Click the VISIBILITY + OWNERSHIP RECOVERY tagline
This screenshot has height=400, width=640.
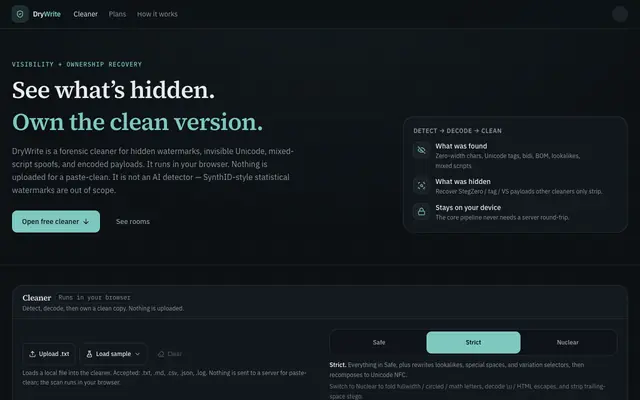coord(77,64)
